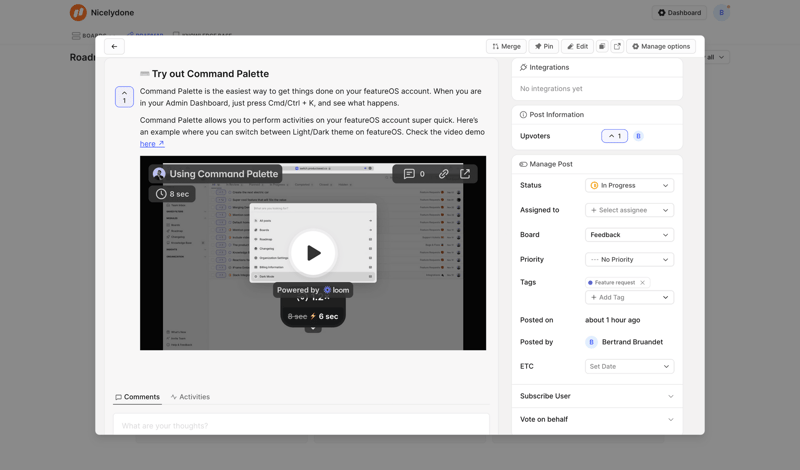Screen dimensions: 800x470
Task: Click the Boards nav item behind the modal
Action: [89, 35]
